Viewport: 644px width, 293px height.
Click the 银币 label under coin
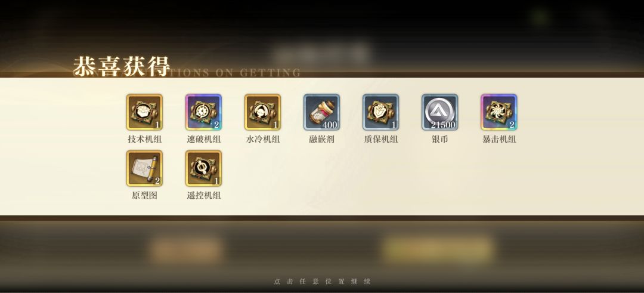[440, 139]
